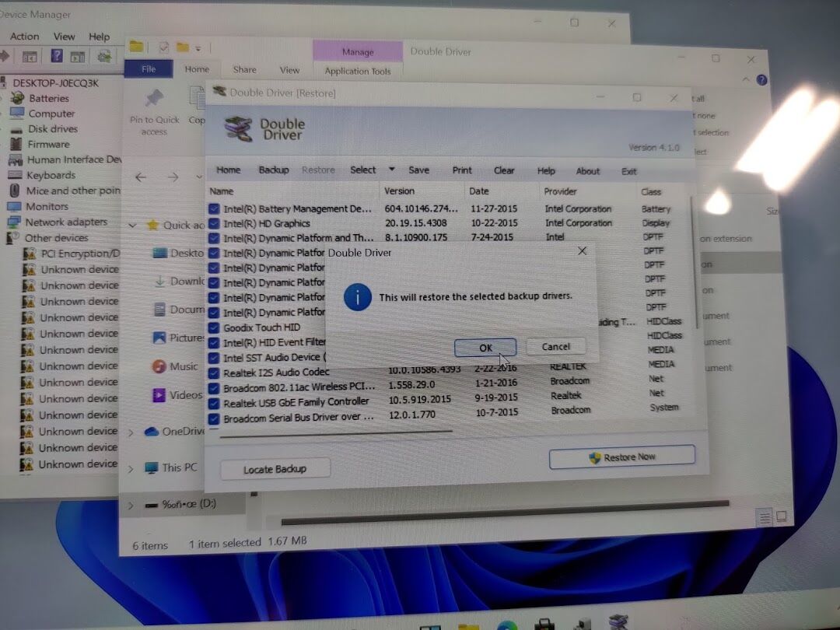Open Action menu in Device Manager

(x=25, y=37)
